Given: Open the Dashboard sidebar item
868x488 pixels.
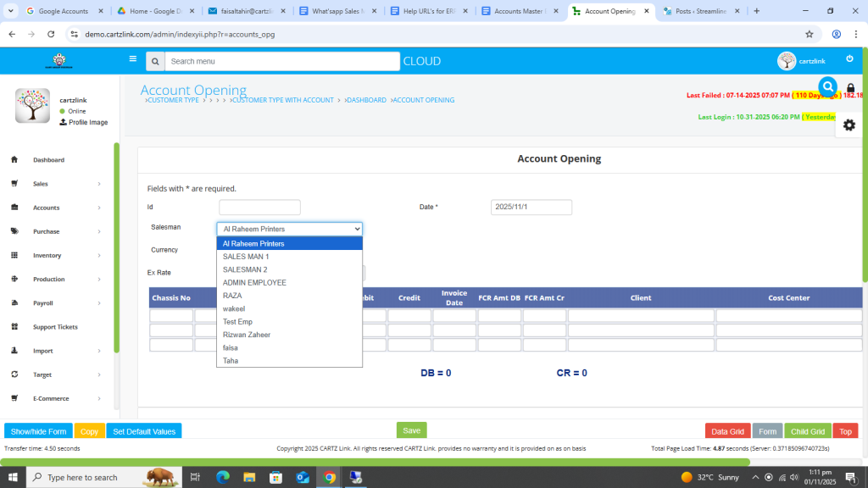Looking at the screenshot, I should point(48,160).
